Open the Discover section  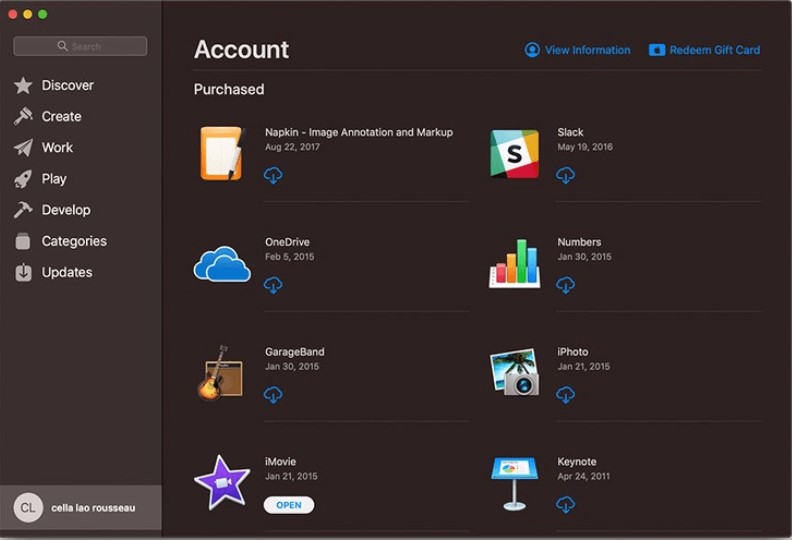[68, 85]
